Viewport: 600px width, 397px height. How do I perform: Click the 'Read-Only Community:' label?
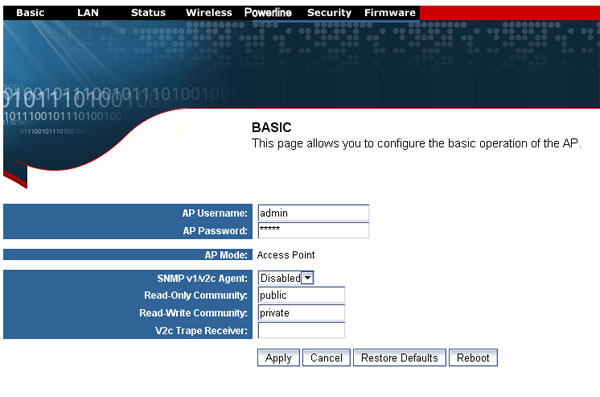tap(196, 296)
